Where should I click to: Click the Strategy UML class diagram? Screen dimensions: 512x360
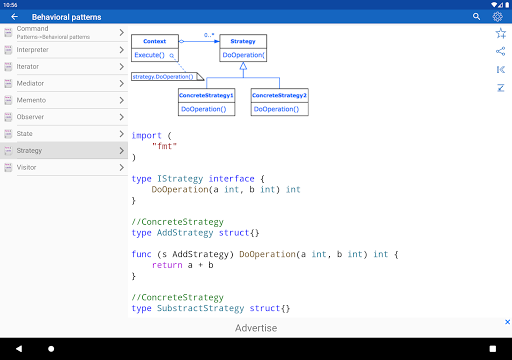click(x=220, y=74)
